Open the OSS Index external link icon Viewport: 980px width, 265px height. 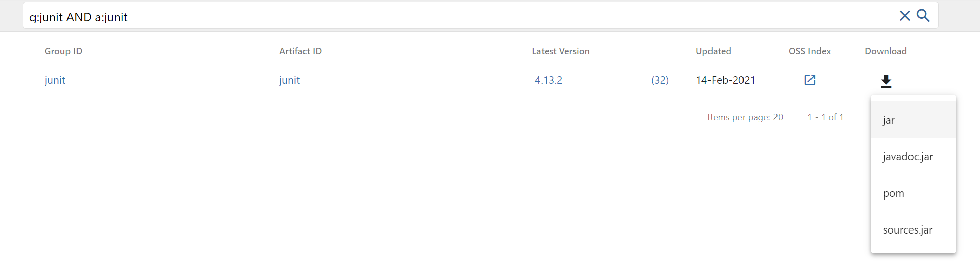(809, 80)
